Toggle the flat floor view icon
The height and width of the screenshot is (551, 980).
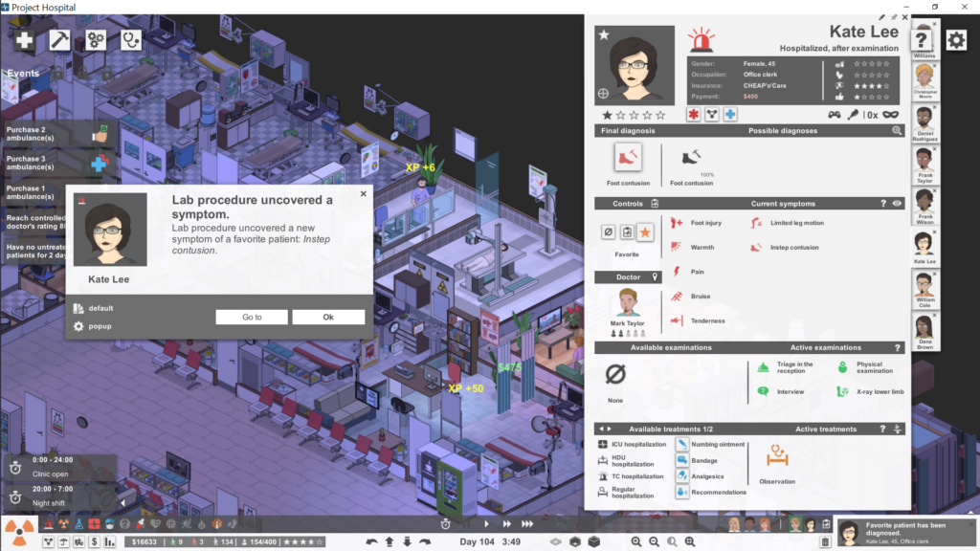coord(556,541)
